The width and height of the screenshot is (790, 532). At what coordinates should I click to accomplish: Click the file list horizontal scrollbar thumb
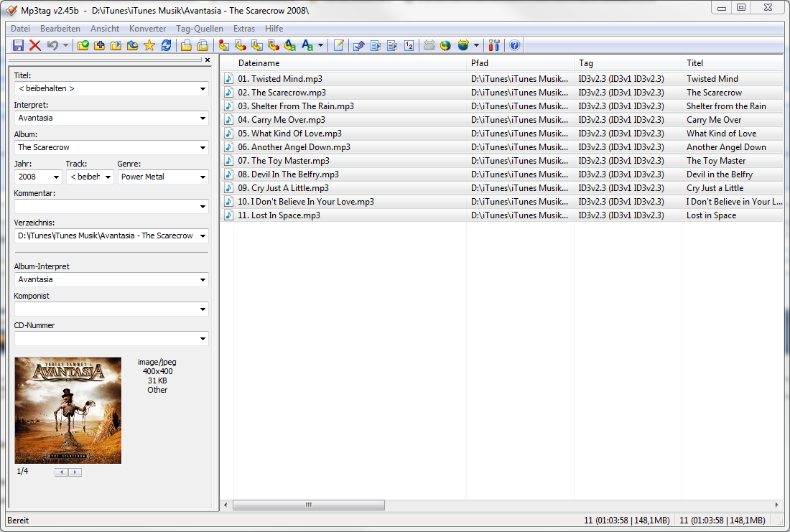pyautogui.click(x=309, y=505)
